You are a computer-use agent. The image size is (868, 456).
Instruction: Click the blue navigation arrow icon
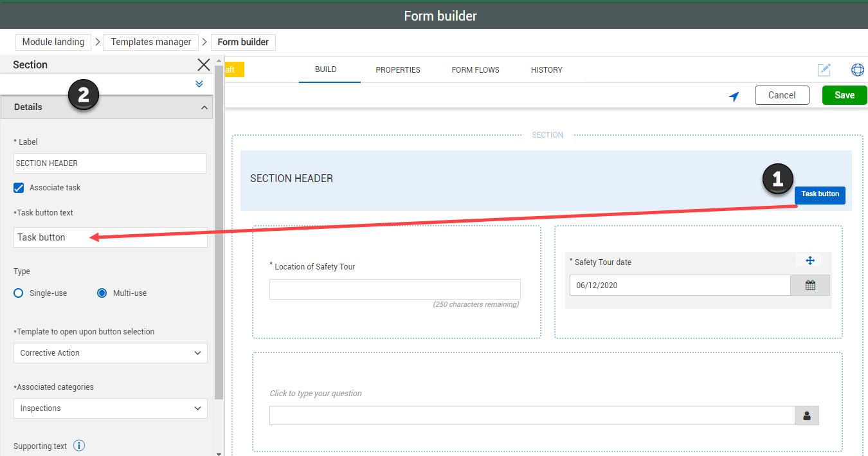tap(734, 96)
